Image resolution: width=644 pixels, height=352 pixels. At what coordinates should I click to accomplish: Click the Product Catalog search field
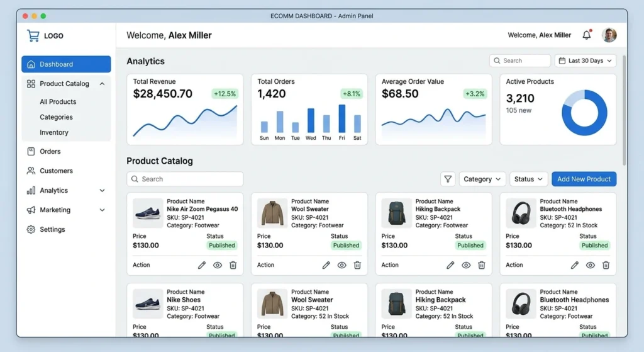click(185, 179)
